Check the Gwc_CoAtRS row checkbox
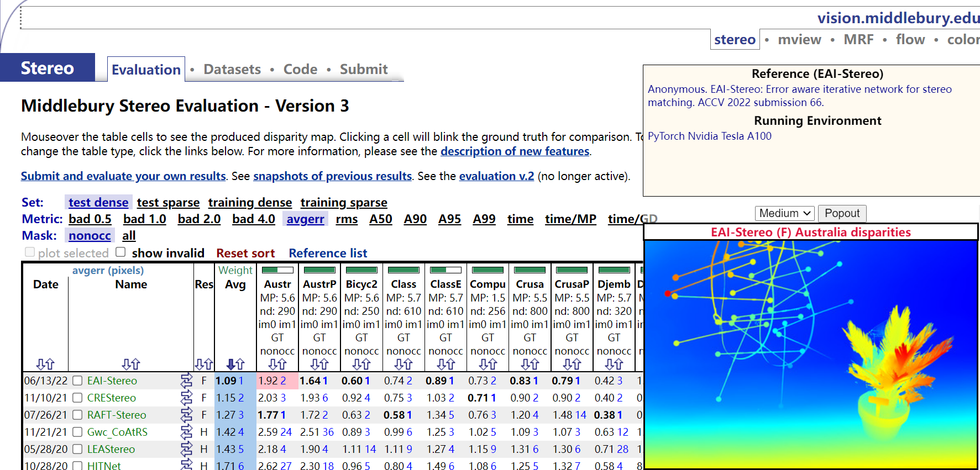 tap(77, 432)
